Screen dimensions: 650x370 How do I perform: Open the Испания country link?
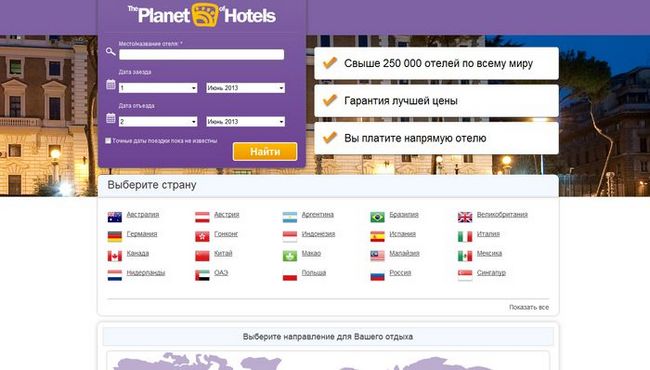(402, 234)
